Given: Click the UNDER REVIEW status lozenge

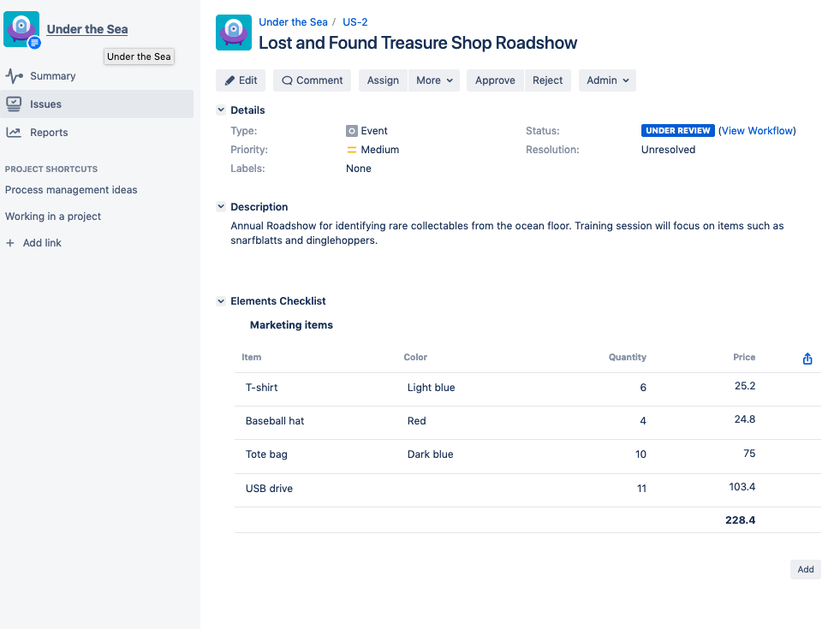Looking at the screenshot, I should pyautogui.click(x=677, y=130).
